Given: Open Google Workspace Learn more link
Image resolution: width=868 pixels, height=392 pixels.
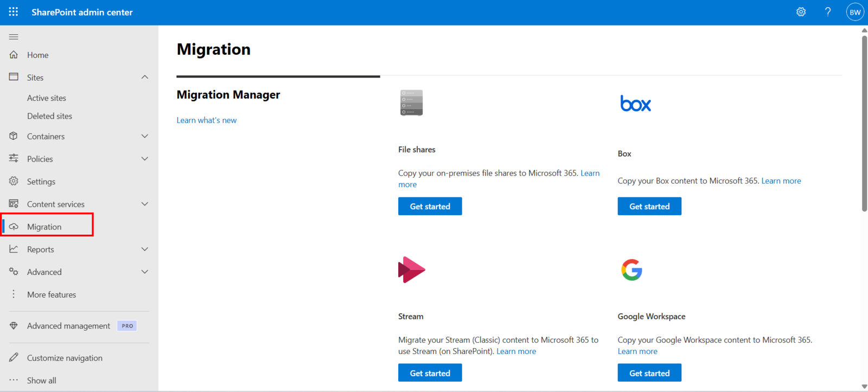Looking at the screenshot, I should [x=637, y=351].
